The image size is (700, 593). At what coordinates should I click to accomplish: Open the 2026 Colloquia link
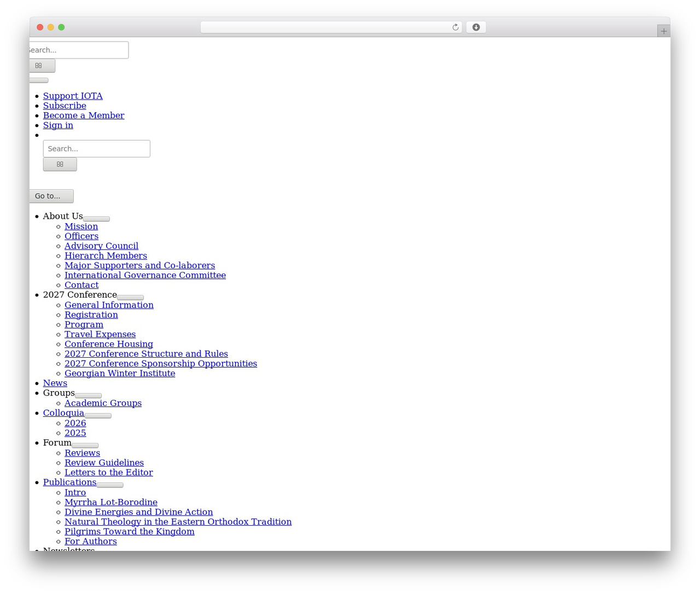[x=75, y=423]
